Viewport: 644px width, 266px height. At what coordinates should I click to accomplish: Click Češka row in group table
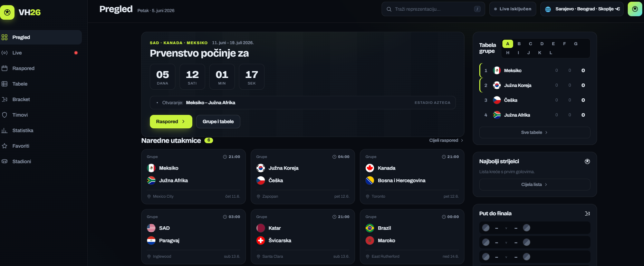pyautogui.click(x=535, y=100)
